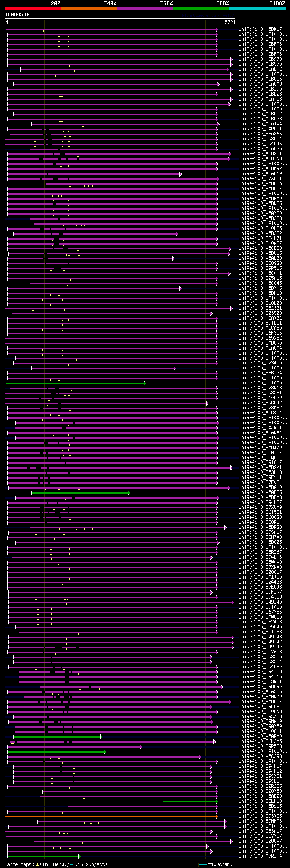Screen dimensions: 290x868
Task: Click the green ~80% identity legend segment
Action: (x=201, y=8)
